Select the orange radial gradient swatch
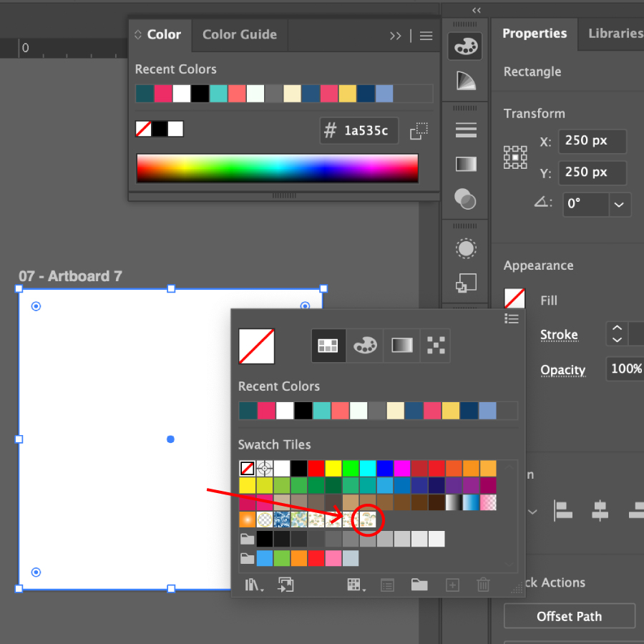 248,519
